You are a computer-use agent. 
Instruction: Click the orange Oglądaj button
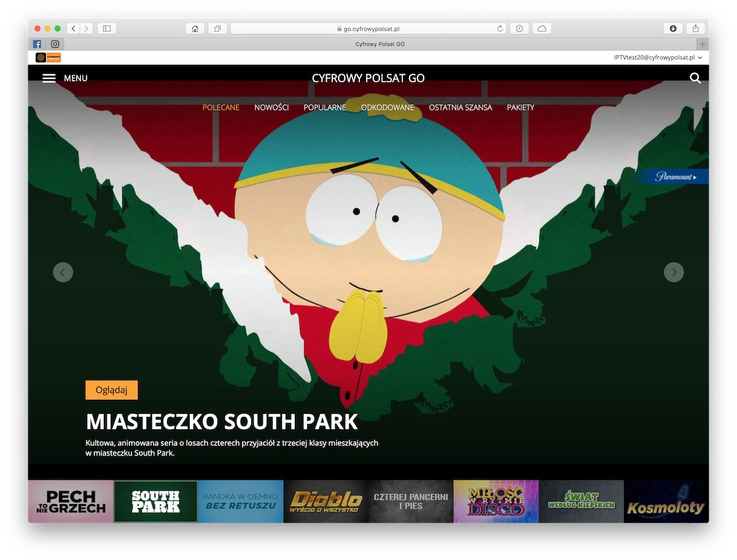112,390
